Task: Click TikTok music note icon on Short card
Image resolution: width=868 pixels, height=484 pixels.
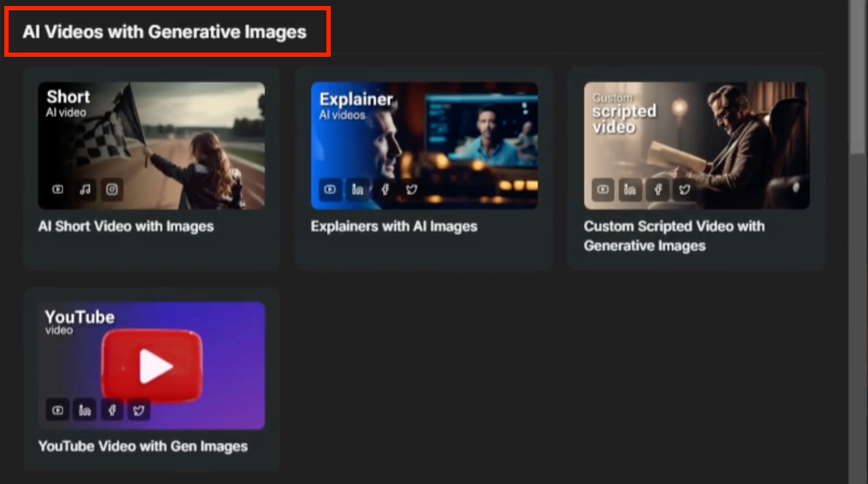Action: point(84,189)
